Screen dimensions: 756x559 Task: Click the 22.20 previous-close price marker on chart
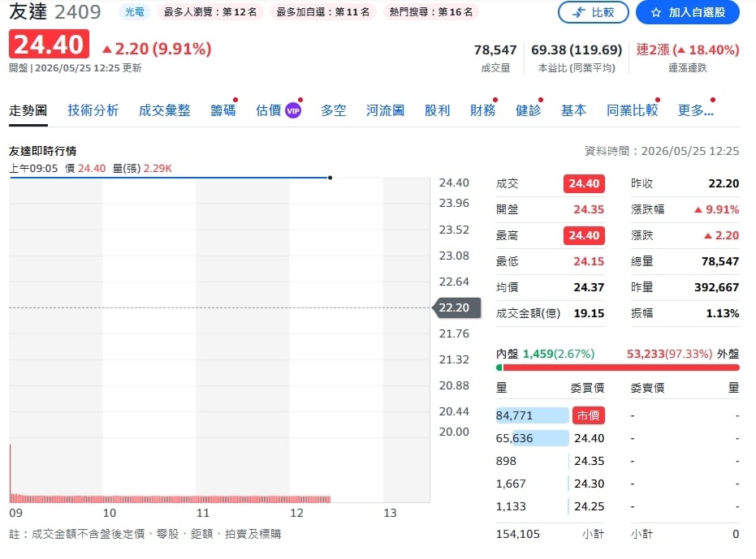(x=456, y=307)
